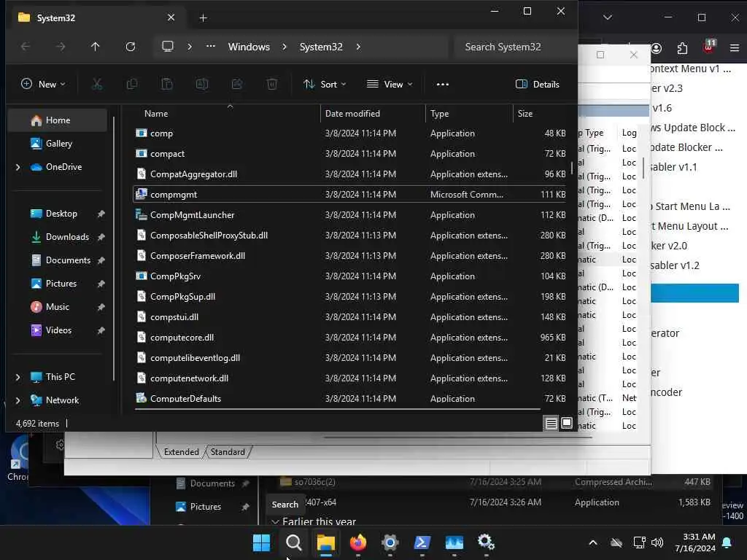This screenshot has width=747, height=560.
Task: Sort by Date modified column header
Action: click(352, 114)
